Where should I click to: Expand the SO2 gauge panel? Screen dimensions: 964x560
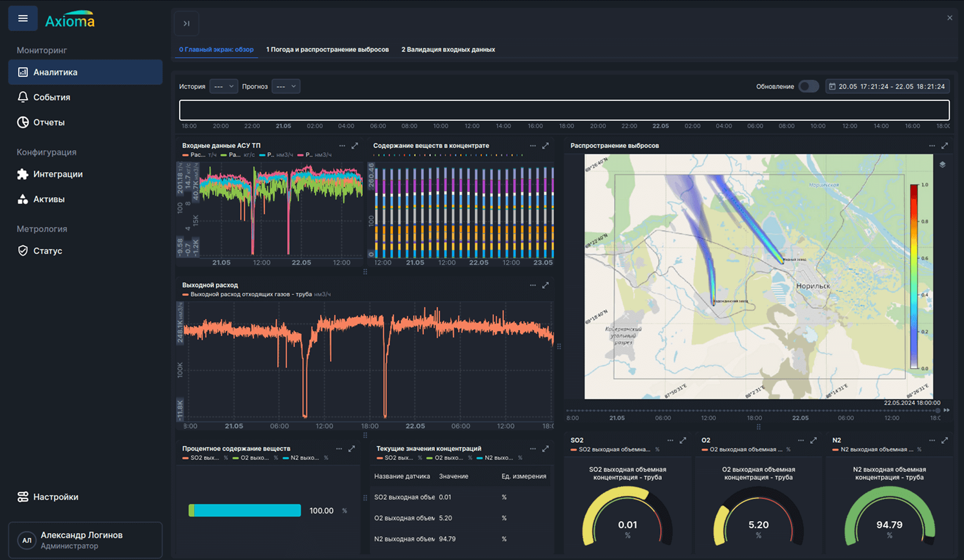pos(683,440)
